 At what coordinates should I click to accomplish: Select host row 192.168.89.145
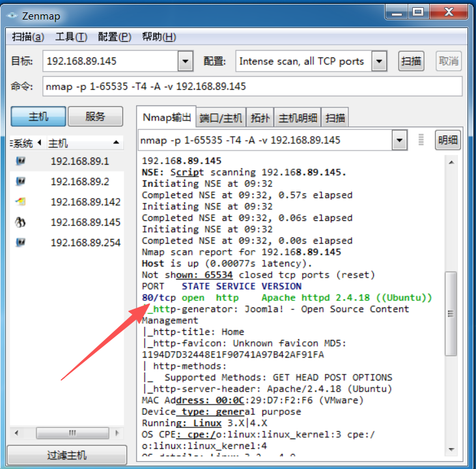pos(67,222)
